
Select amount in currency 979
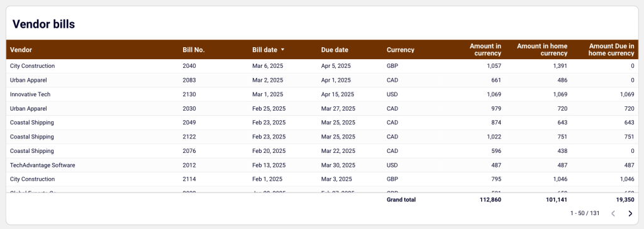(496, 109)
